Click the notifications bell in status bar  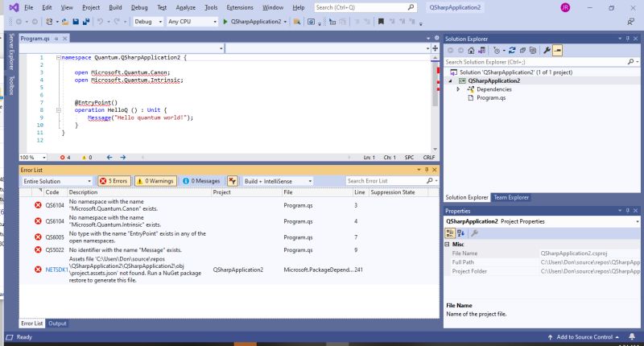pyautogui.click(x=632, y=337)
